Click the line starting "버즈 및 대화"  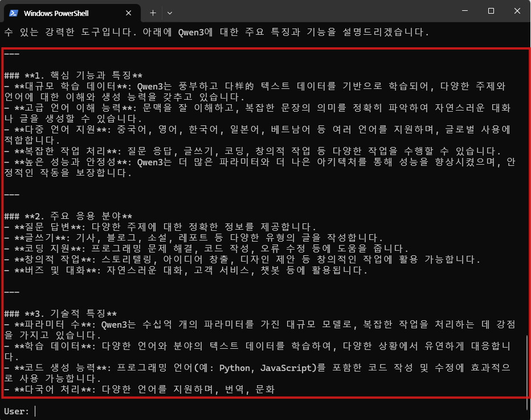click(186, 270)
